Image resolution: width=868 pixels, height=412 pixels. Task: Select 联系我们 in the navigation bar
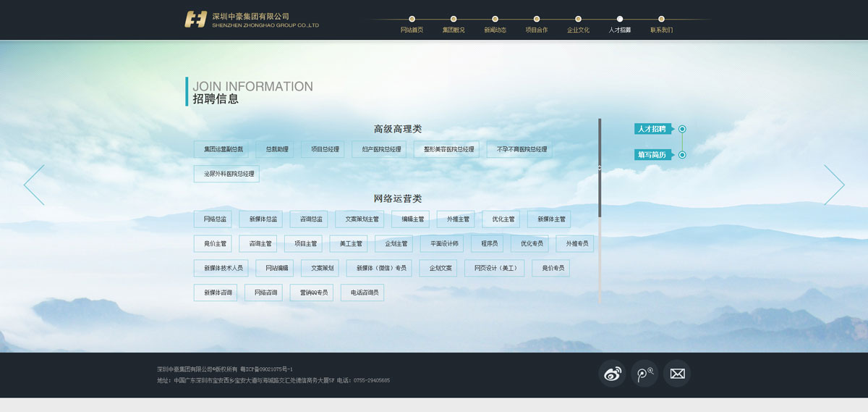[661, 30]
